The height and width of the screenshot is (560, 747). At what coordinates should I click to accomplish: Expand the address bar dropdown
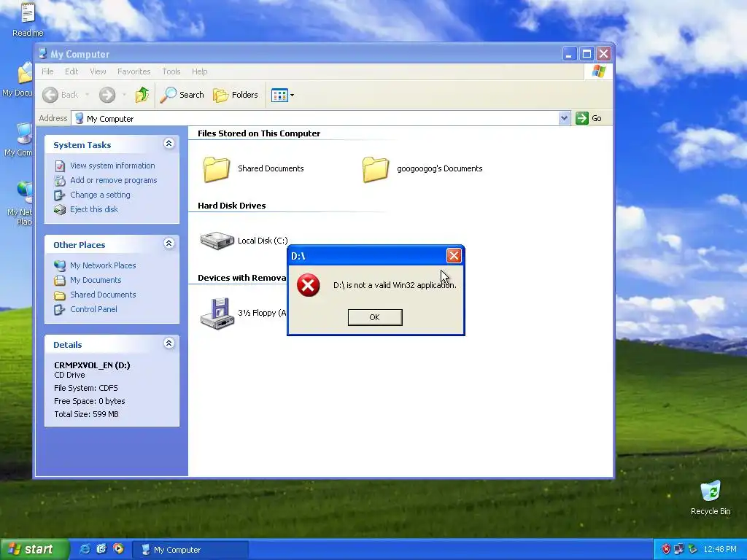click(564, 118)
